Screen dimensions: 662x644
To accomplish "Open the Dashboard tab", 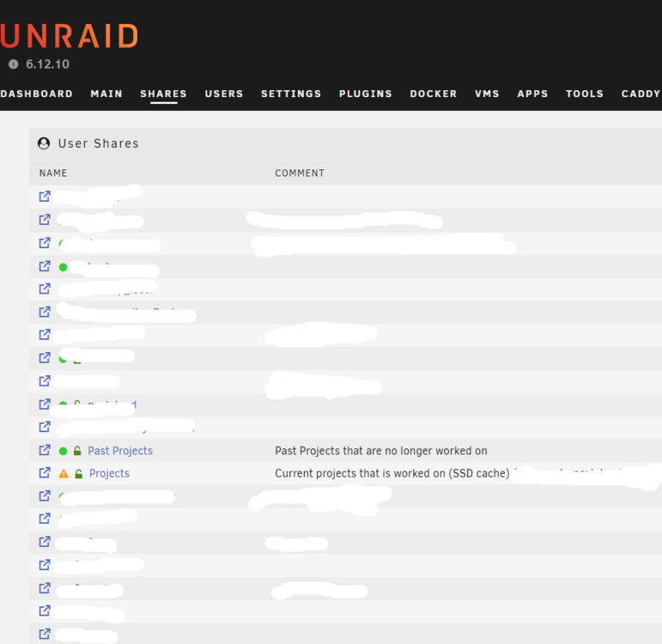I will click(x=36, y=94).
